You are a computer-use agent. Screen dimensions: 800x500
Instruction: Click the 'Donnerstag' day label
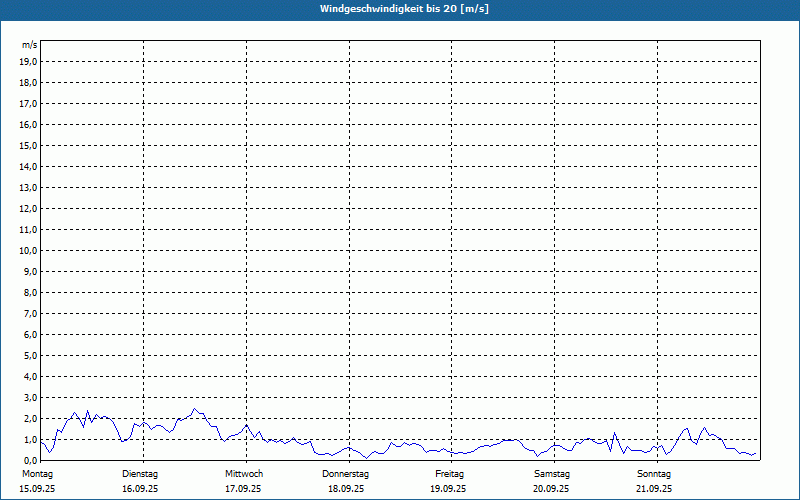[x=345, y=474]
